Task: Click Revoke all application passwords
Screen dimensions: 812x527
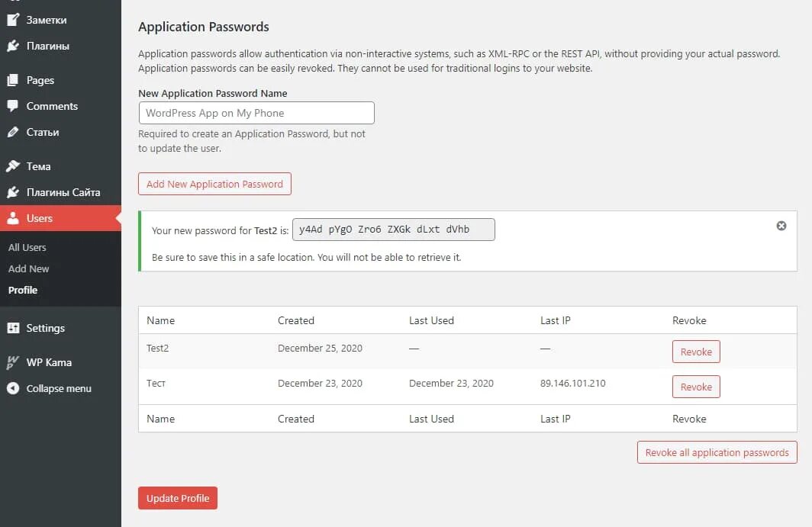Action: click(717, 452)
